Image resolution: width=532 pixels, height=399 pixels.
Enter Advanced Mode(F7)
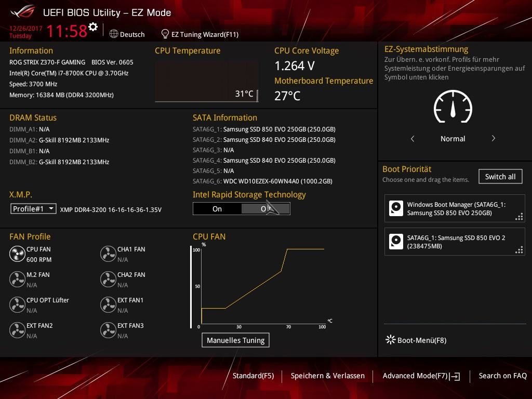pos(415,376)
